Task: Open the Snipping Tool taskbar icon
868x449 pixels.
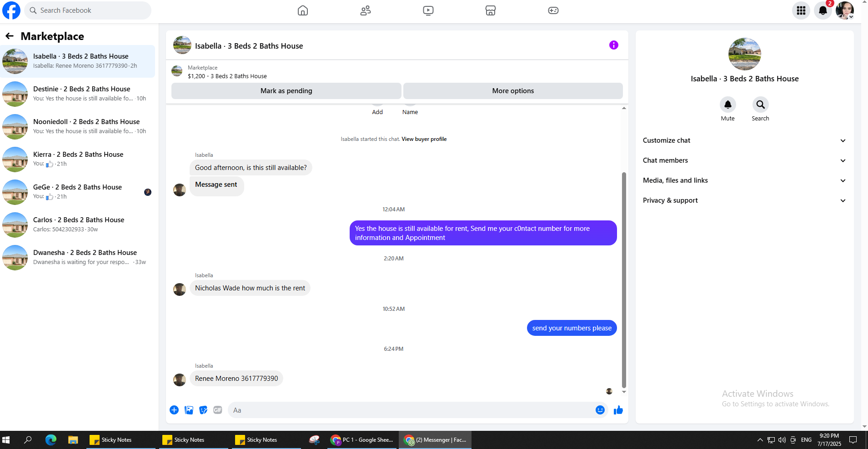Action: click(x=314, y=440)
